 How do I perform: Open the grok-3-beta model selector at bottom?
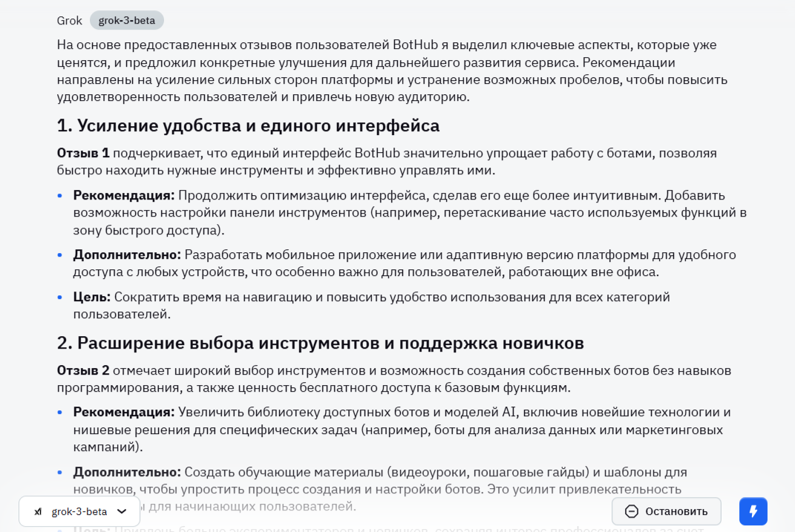point(79,511)
